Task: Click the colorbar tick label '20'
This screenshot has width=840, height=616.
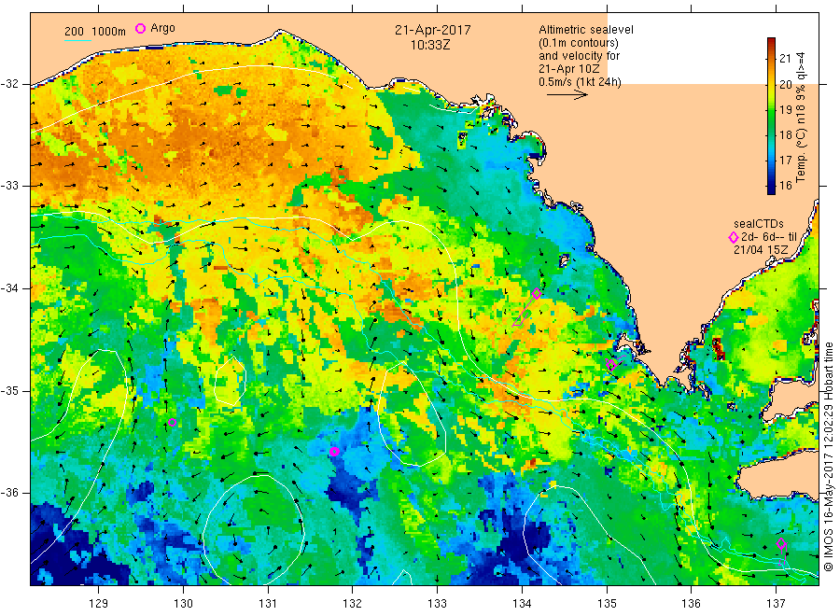Action: (785, 85)
